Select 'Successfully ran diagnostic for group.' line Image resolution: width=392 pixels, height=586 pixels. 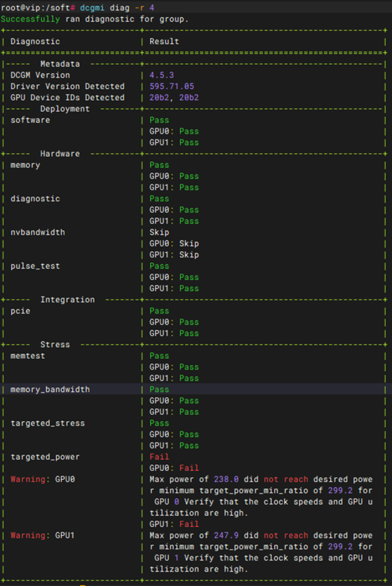tap(94, 19)
